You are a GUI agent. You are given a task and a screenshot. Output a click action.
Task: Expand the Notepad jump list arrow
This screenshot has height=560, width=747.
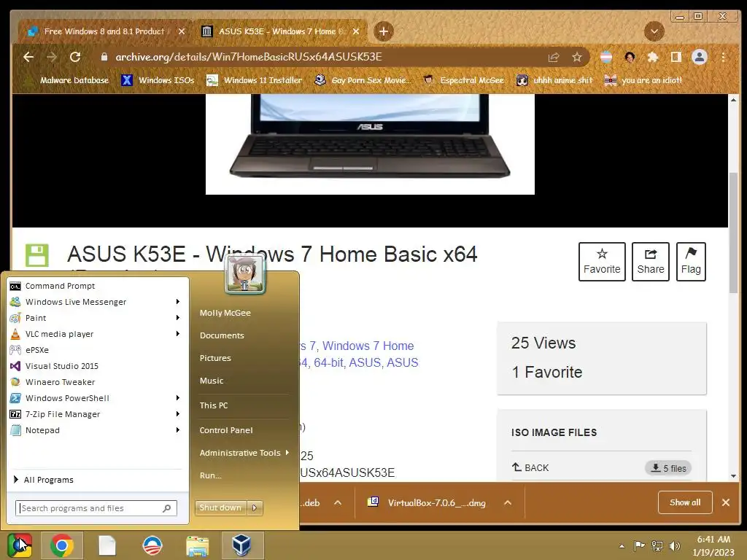pos(178,430)
